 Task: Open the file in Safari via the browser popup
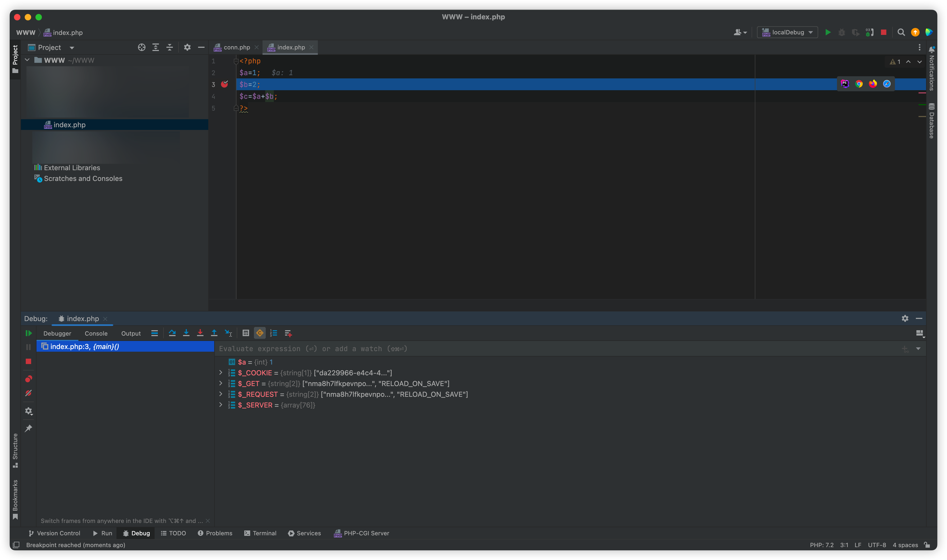point(887,84)
